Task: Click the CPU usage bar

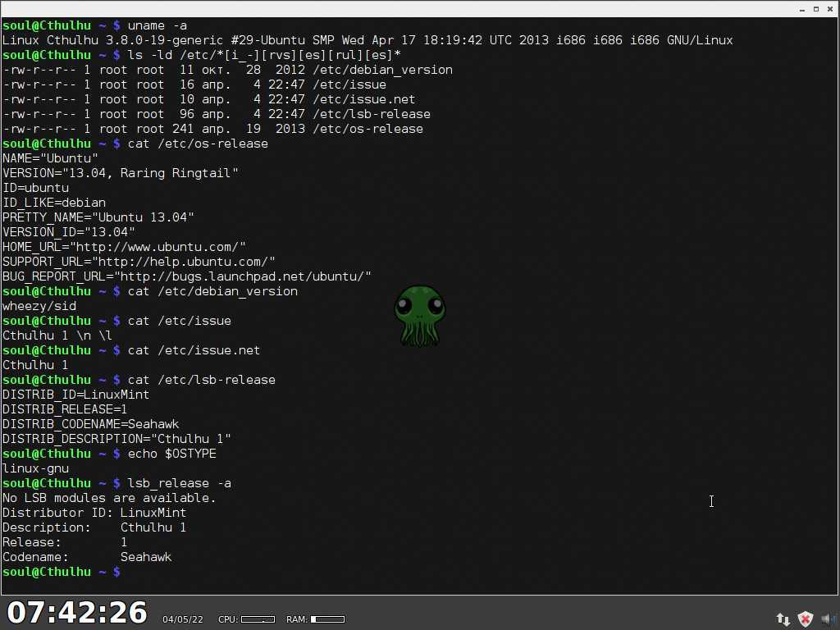Action: tap(258, 619)
